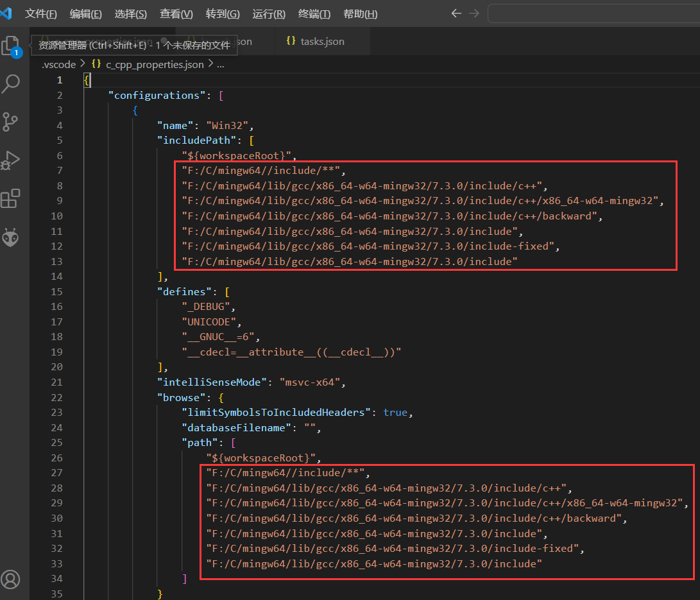The height and width of the screenshot is (600, 700).
Task: Open the 运行(R) menu
Action: click(x=269, y=14)
